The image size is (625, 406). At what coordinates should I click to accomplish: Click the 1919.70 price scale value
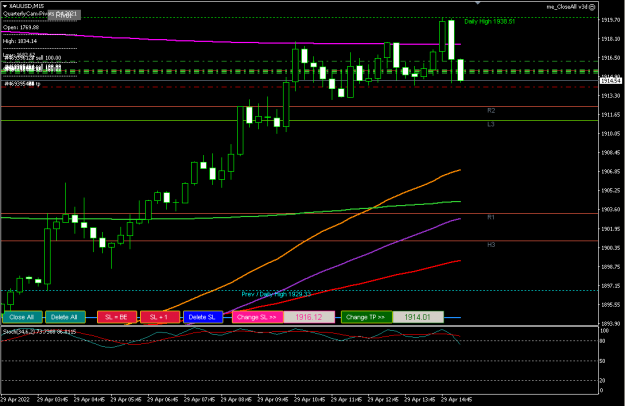pos(610,20)
